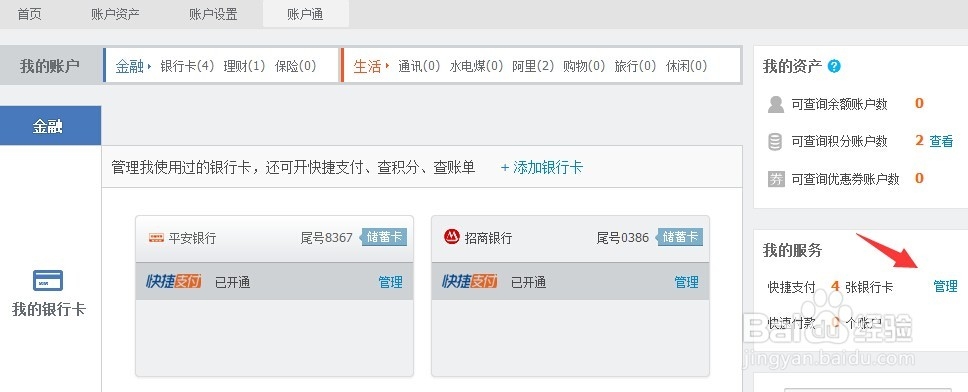Viewport: 968px width, 392px height.
Task: Open the 账户资产 tab
Action: pos(115,14)
